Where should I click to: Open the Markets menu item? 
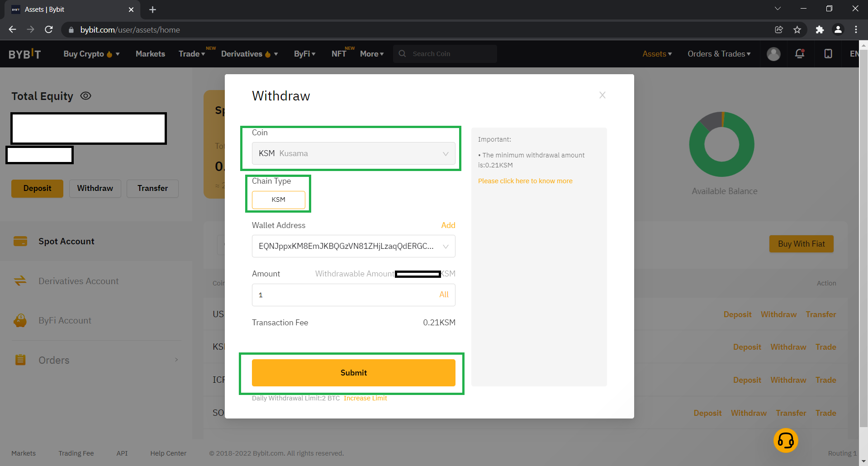coord(150,54)
